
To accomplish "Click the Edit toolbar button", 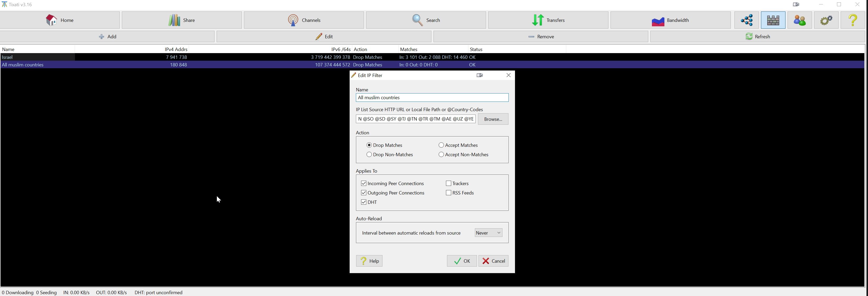I will coord(324,36).
